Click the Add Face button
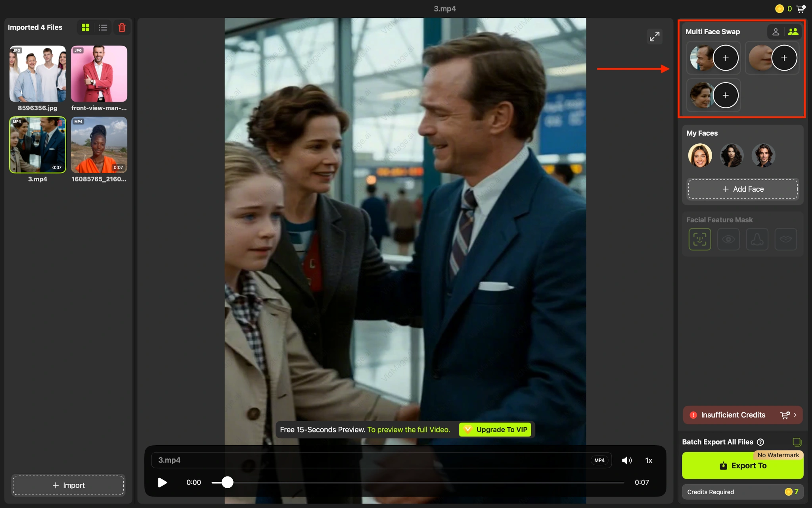The width and height of the screenshot is (812, 508). pyautogui.click(x=743, y=189)
